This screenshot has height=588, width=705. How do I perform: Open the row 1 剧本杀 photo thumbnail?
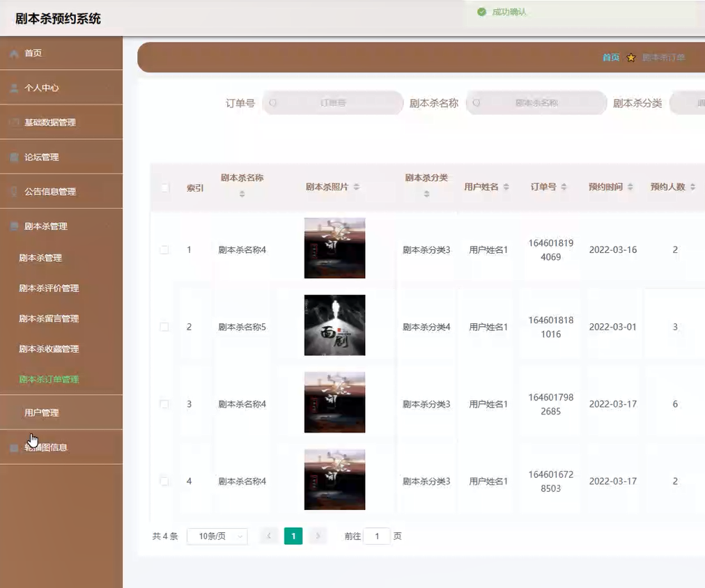pos(335,248)
